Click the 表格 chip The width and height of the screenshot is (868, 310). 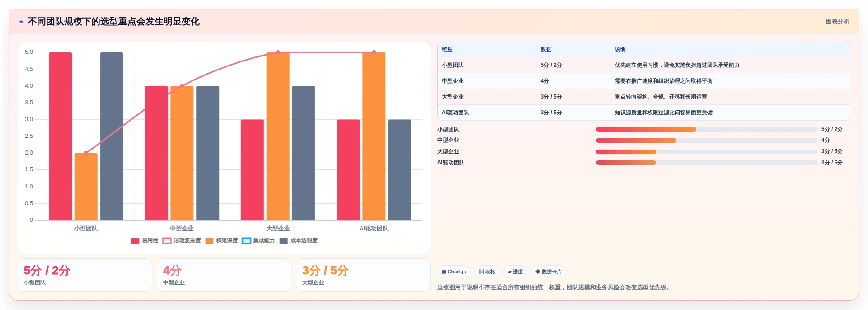487,272
